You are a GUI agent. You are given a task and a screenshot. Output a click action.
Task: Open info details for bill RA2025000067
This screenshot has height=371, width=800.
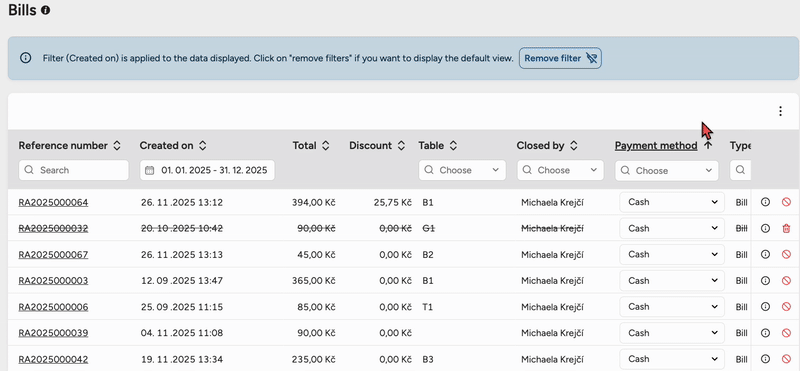point(765,255)
